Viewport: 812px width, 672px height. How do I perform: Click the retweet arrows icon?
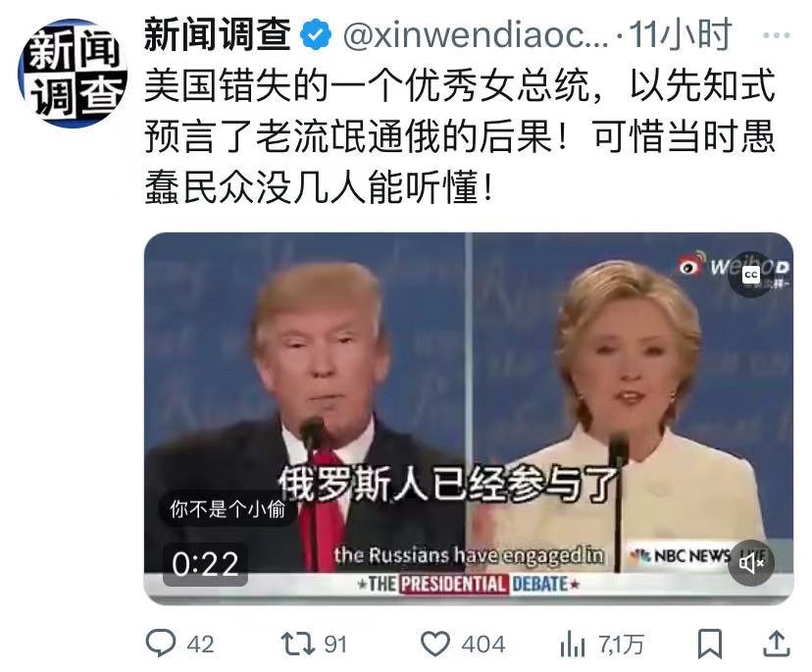[298, 644]
